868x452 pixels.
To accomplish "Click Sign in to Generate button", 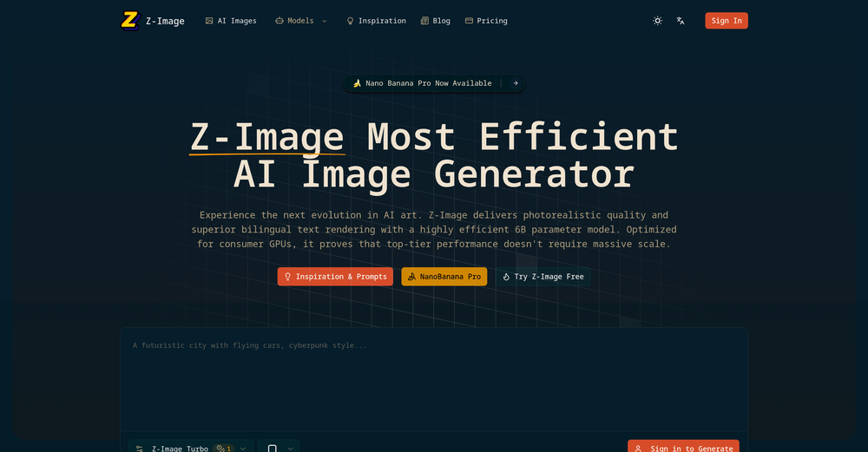I will click(683, 447).
